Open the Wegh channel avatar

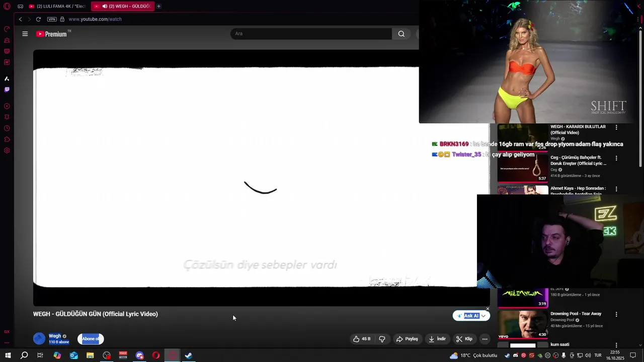[x=39, y=338]
